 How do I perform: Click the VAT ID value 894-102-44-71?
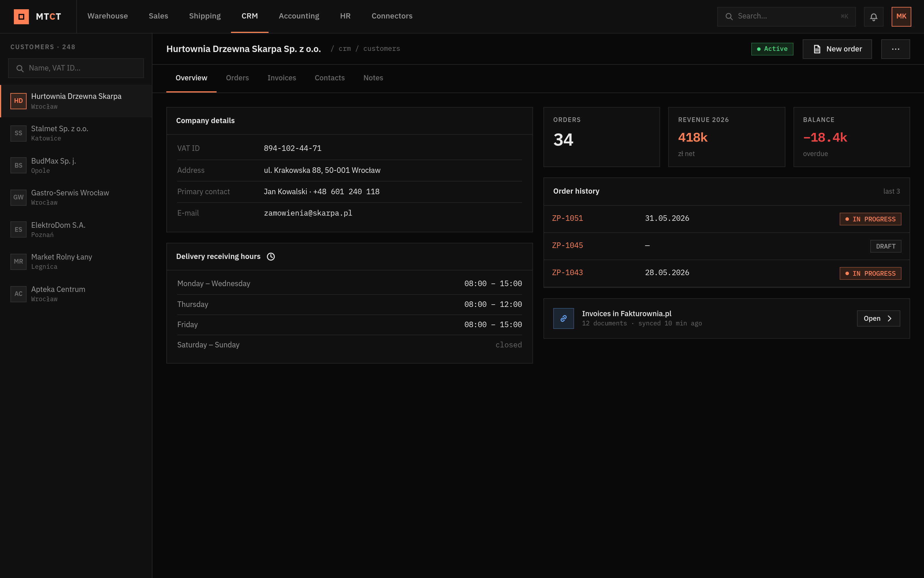pos(293,148)
